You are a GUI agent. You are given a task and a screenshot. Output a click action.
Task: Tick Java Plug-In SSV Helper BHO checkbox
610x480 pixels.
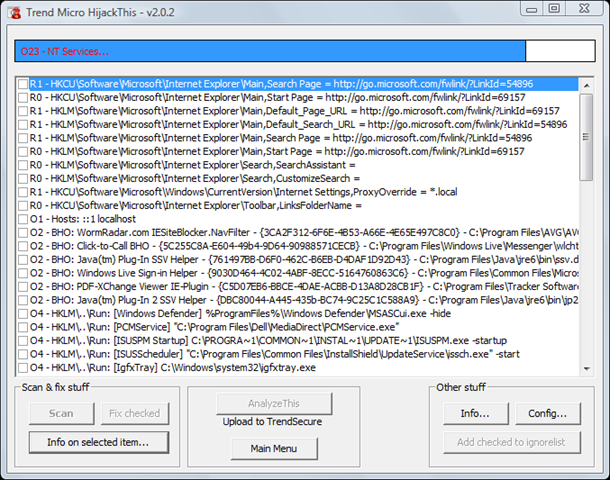pyautogui.click(x=23, y=259)
